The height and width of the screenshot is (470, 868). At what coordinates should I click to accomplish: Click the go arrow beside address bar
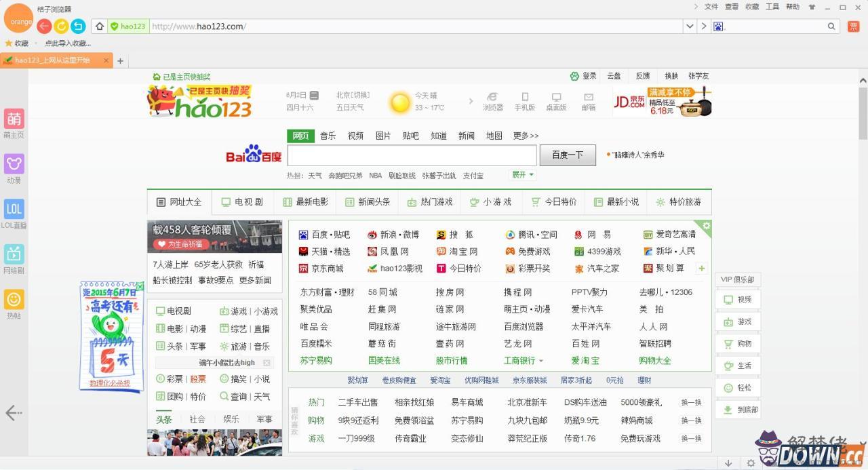point(704,26)
